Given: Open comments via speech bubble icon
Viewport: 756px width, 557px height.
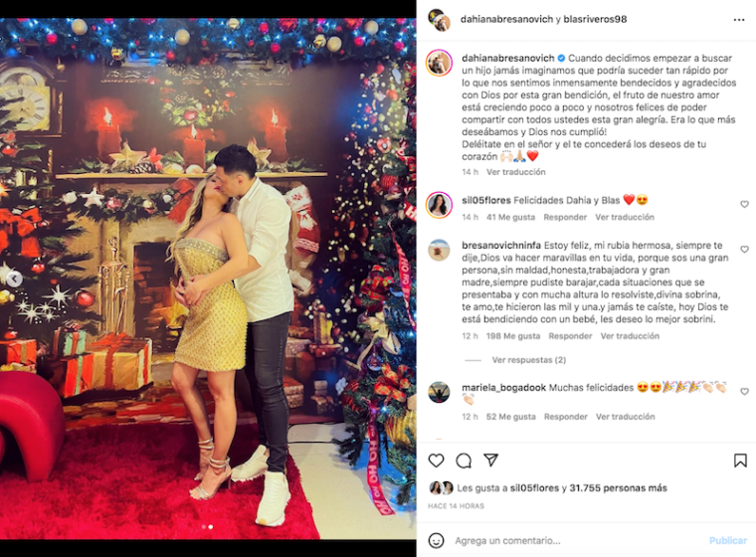Looking at the screenshot, I should pyautogui.click(x=464, y=461).
